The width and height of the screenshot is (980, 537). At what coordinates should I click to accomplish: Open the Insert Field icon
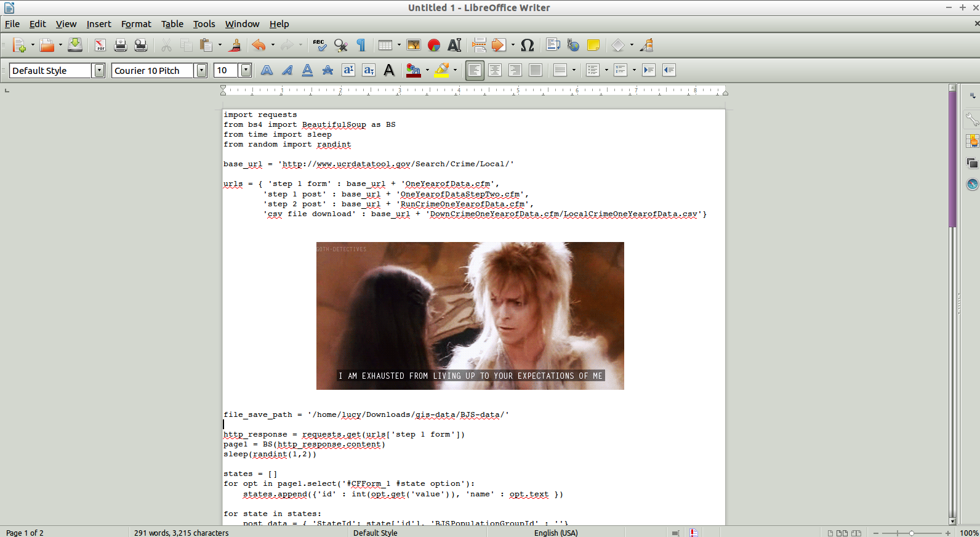(x=499, y=45)
